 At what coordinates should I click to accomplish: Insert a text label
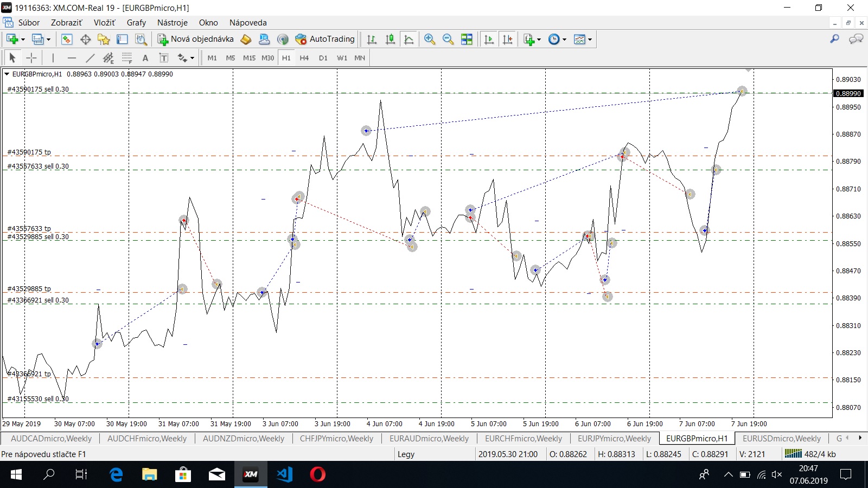coord(164,57)
